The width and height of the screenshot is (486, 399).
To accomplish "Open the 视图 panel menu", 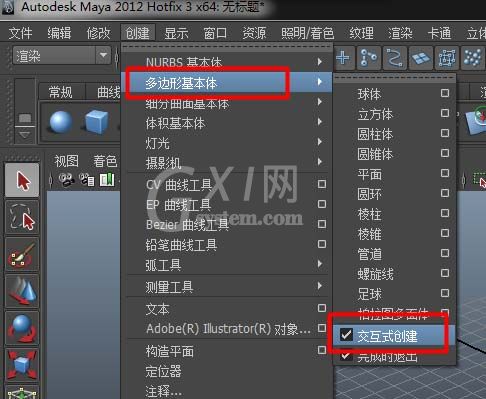I will coord(66,161).
